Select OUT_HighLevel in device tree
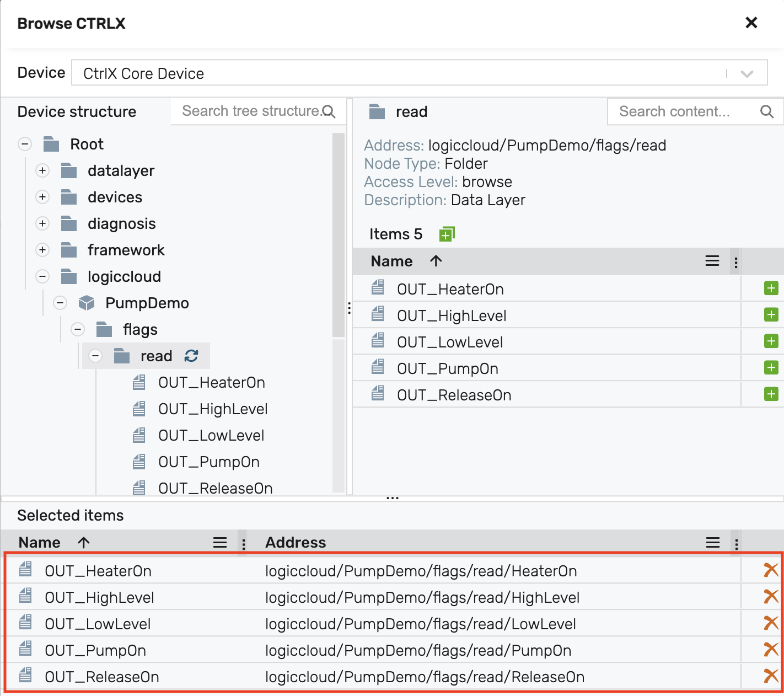 (213, 409)
